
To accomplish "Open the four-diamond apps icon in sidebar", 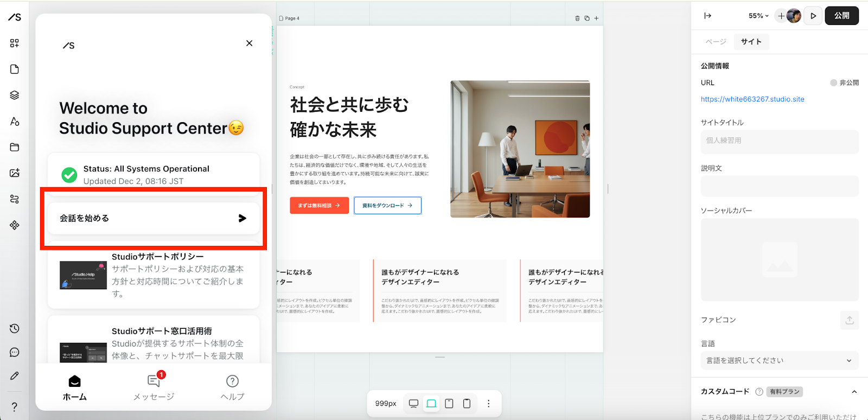I will click(x=15, y=225).
